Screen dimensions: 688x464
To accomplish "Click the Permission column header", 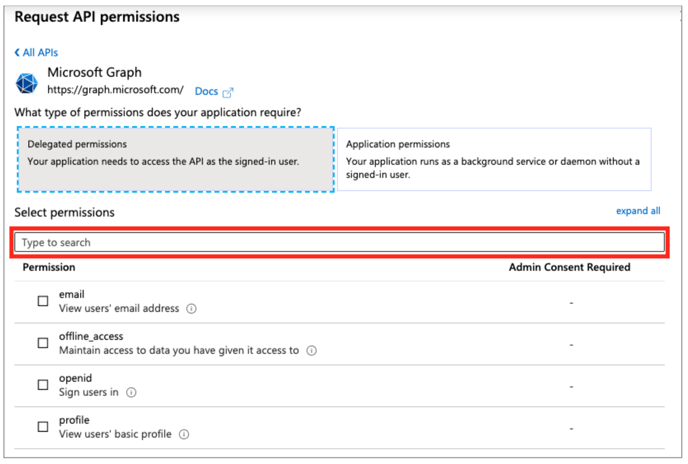I will [49, 268].
